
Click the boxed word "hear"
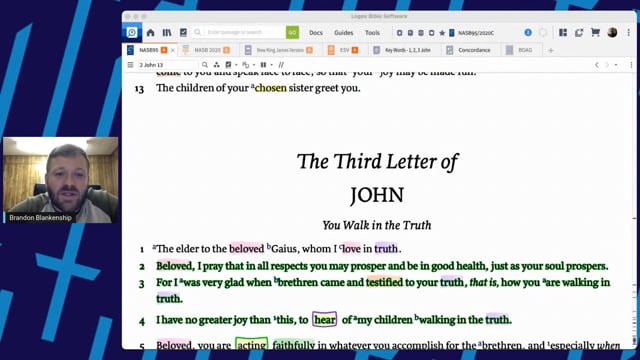(324, 320)
